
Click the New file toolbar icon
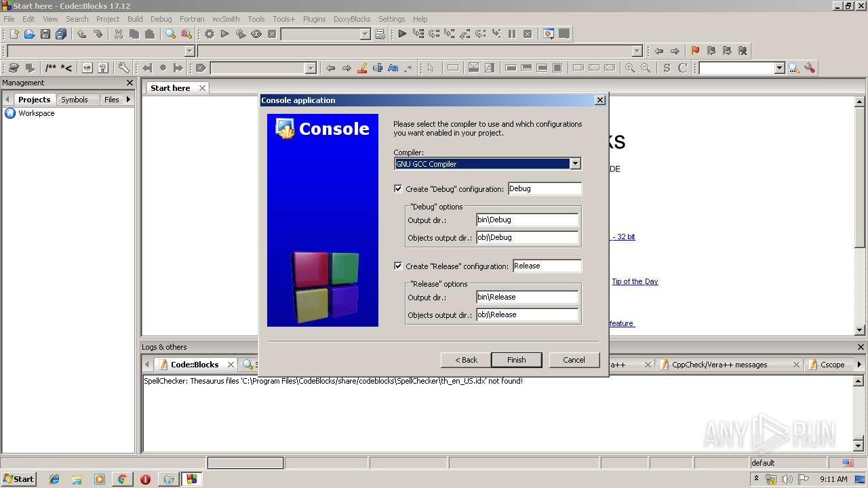tap(14, 34)
